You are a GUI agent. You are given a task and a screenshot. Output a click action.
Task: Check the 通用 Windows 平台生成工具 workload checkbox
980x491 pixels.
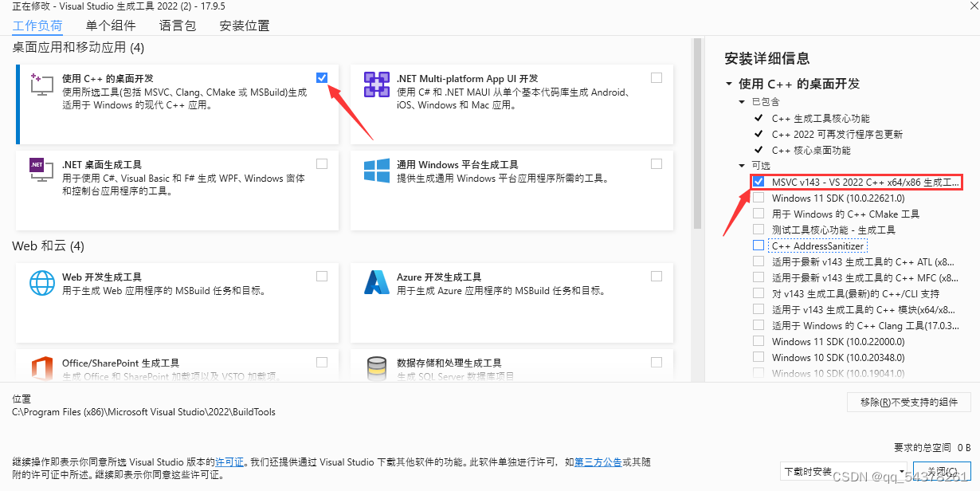tap(657, 163)
